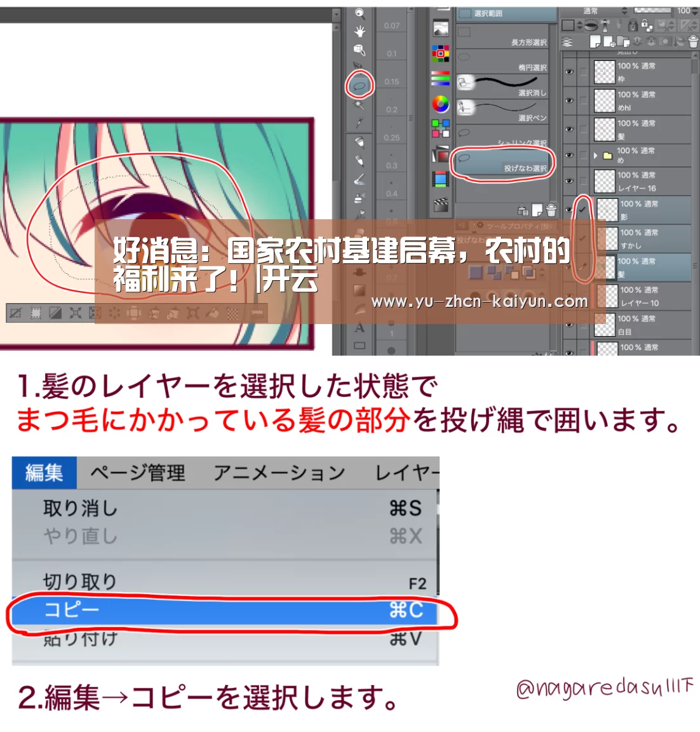Toggle checkmark on 影 layer
700x732 pixels.
point(582,210)
